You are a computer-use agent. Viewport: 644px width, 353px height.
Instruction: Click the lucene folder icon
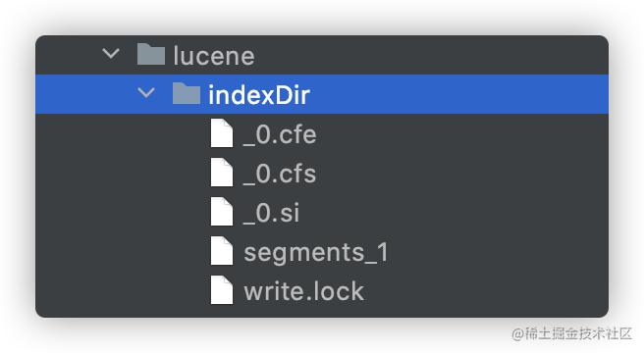(x=151, y=54)
